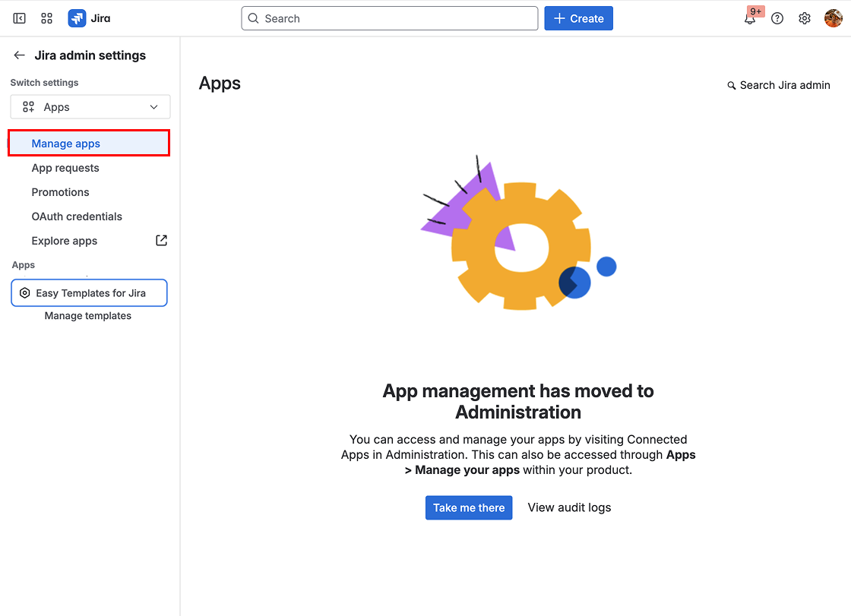Open App requests
This screenshot has height=616, width=851.
pyautogui.click(x=65, y=167)
